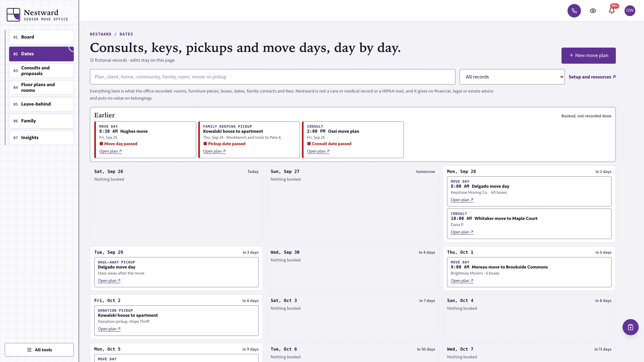Open the Family nav item
The width and height of the screenshot is (644, 362).
[x=41, y=121]
